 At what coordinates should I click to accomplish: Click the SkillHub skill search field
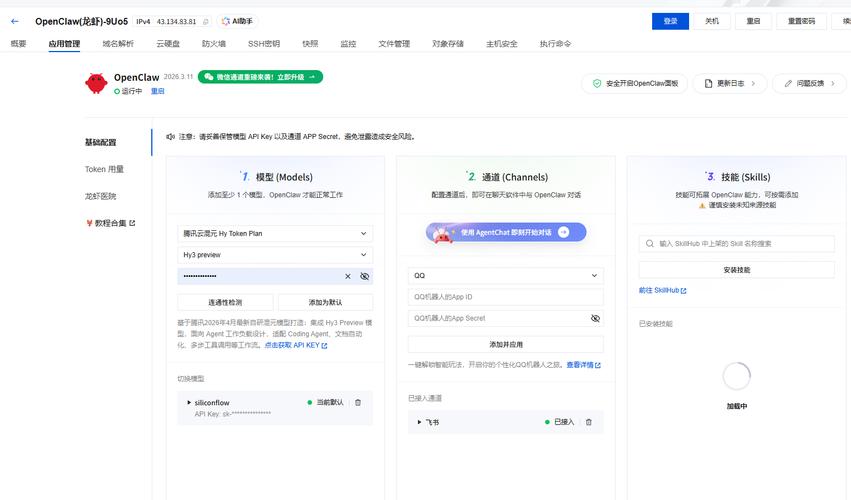736,244
